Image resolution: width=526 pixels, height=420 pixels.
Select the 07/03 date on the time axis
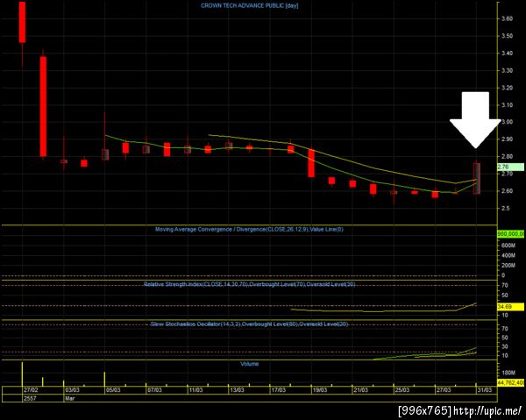[154, 390]
